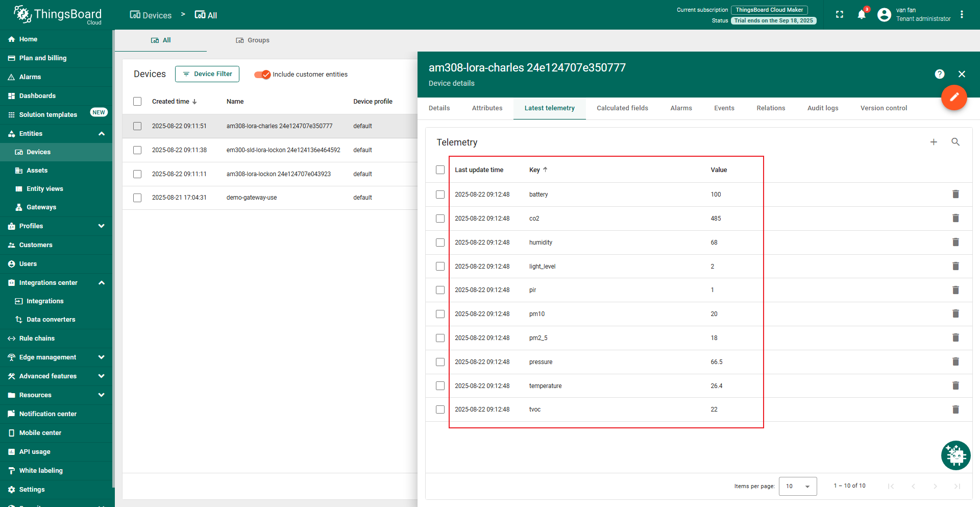Viewport: 980px width, 507px height.
Task: Open Home in the sidebar
Action: coord(56,39)
